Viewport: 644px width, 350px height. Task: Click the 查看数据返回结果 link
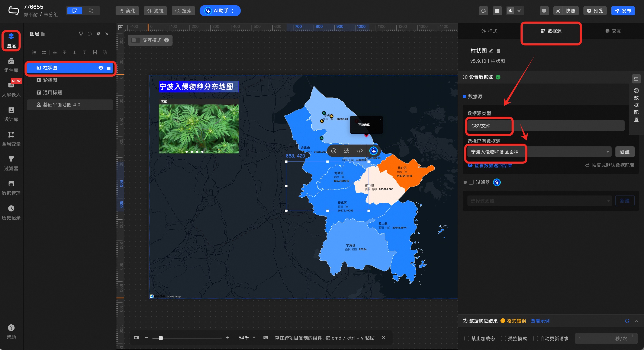(x=493, y=165)
